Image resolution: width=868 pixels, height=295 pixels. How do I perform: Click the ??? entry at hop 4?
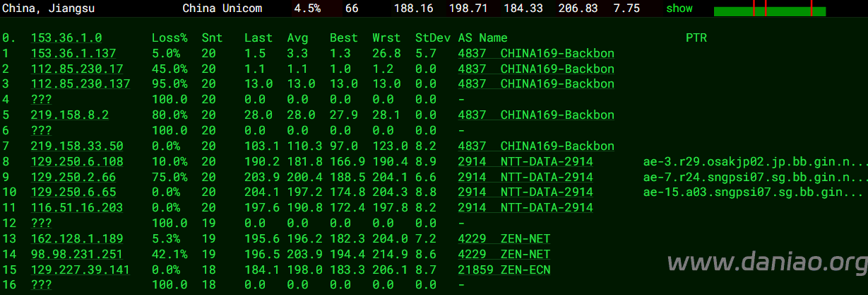click(x=42, y=100)
